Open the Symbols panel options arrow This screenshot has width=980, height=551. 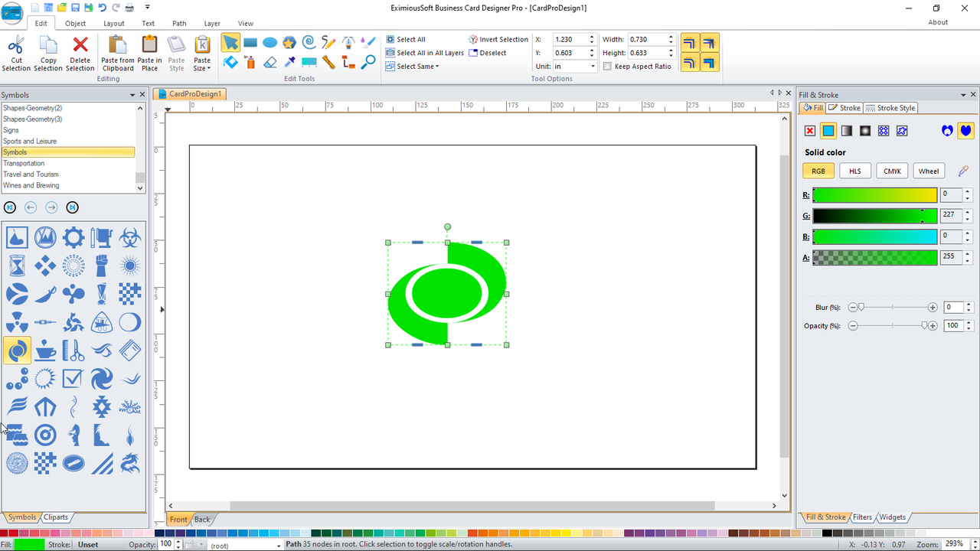(132, 95)
